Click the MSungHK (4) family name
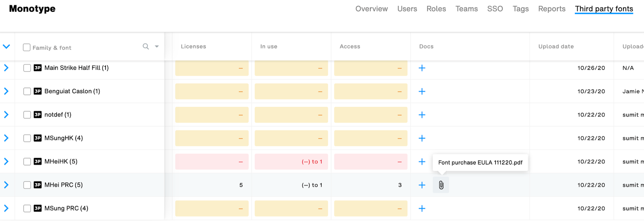The height and width of the screenshot is (221, 644). pos(64,138)
